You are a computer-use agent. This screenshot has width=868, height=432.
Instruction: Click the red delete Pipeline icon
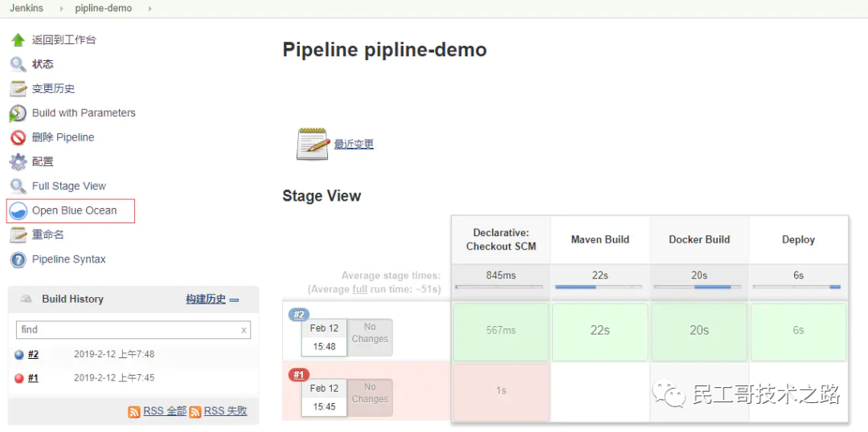[18, 137]
